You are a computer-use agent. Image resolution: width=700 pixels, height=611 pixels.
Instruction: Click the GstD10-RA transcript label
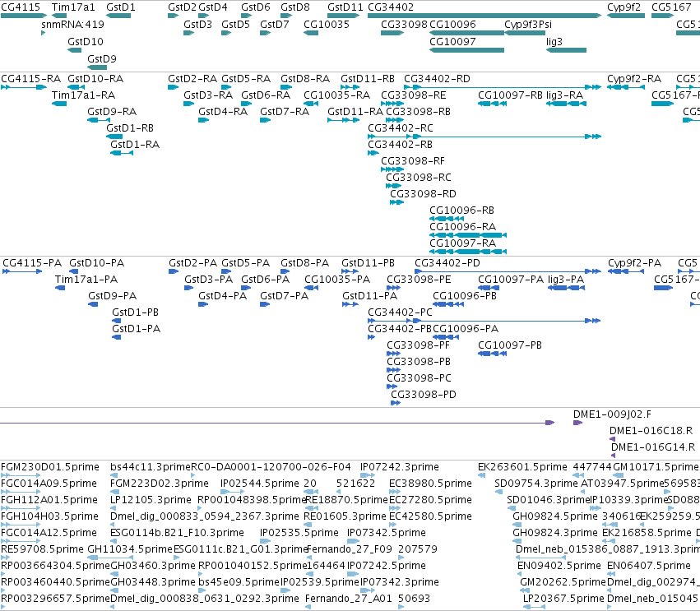(95, 79)
